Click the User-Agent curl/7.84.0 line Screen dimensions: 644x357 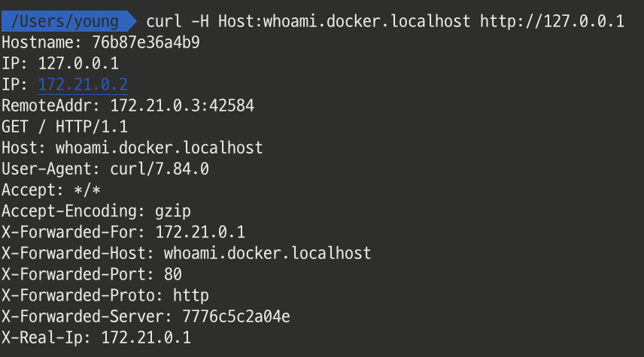click(105, 169)
